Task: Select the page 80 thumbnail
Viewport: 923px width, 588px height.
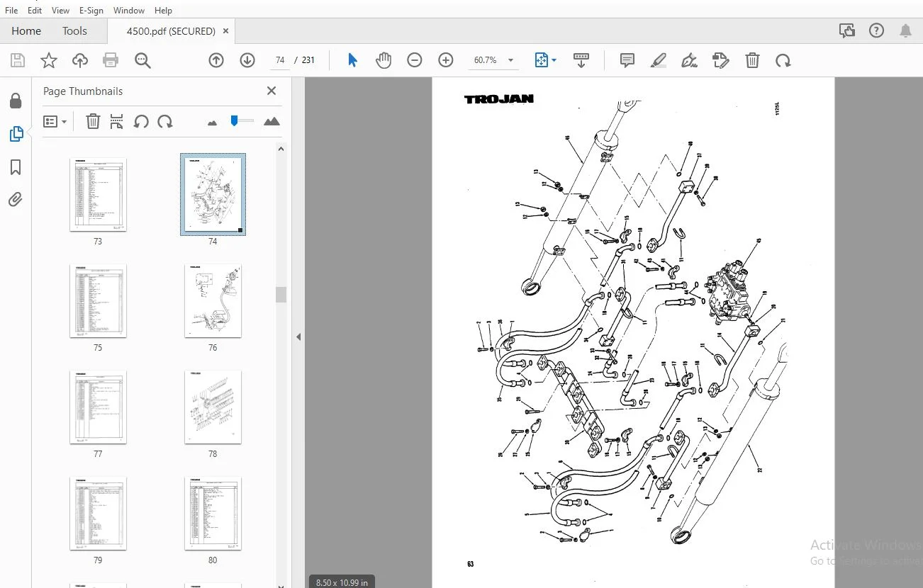Action: [213, 514]
